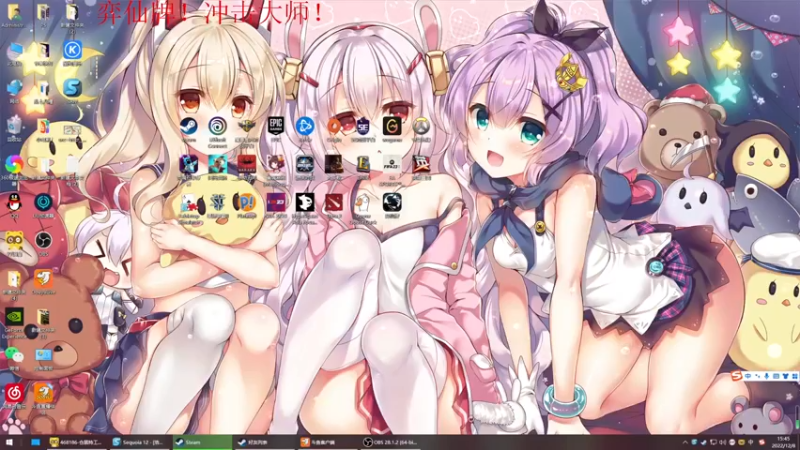Open the orange Origin desktop shortcut
Screen dimensions: 800x450
pyautogui.click(x=334, y=128)
